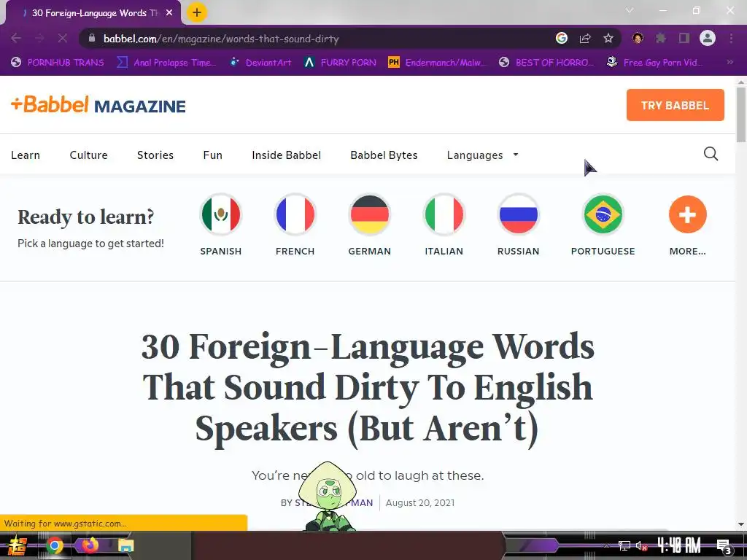
Task: Open the Learn menu item
Action: tap(26, 155)
